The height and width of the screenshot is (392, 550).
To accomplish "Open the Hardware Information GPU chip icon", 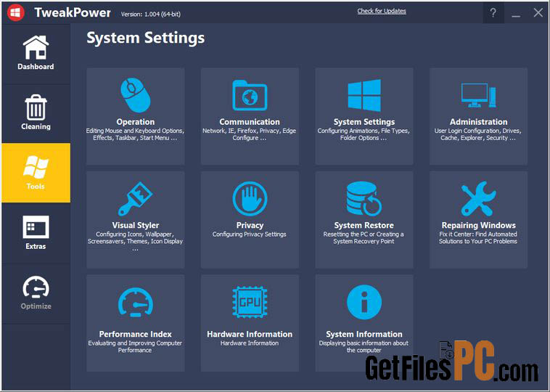I will tap(250, 302).
